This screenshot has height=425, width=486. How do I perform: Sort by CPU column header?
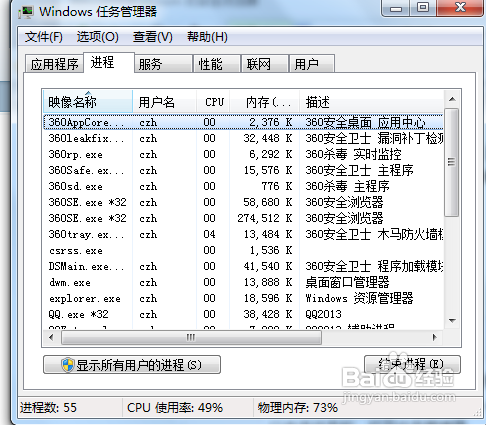tap(214, 101)
